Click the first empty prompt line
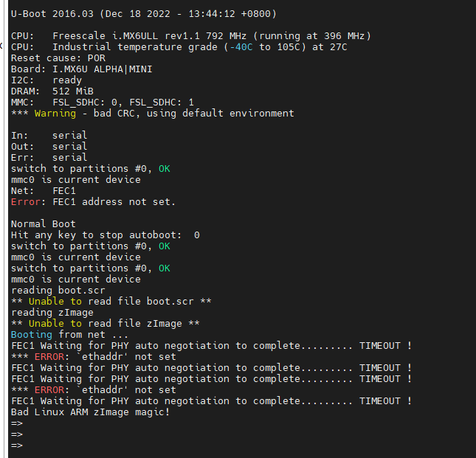The height and width of the screenshot is (458, 476). [x=17, y=423]
